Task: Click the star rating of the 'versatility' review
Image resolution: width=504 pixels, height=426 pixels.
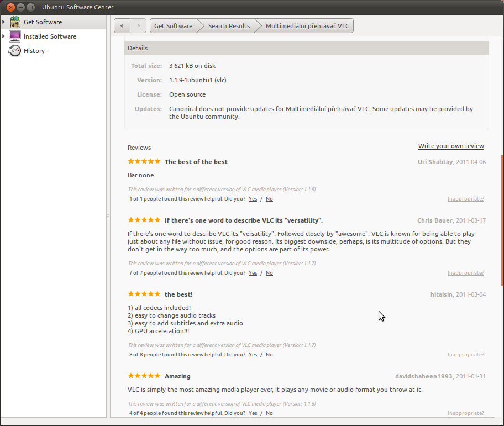Action: click(144, 220)
